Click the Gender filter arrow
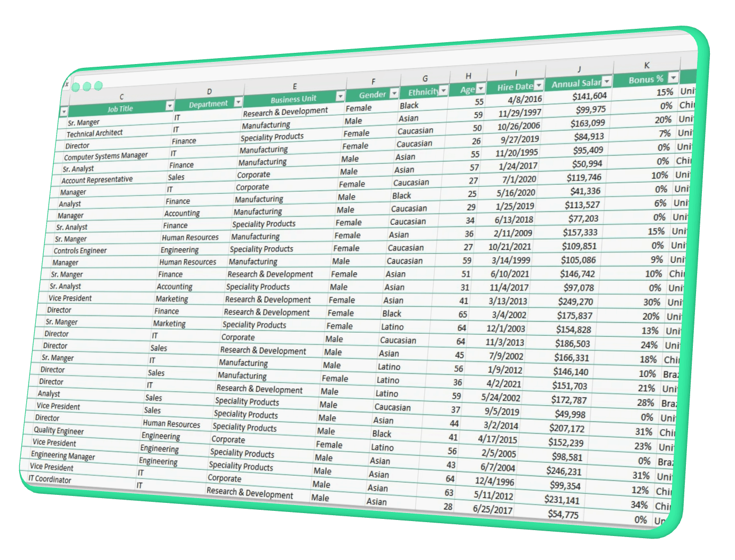This screenshot has width=735, height=560. (394, 93)
